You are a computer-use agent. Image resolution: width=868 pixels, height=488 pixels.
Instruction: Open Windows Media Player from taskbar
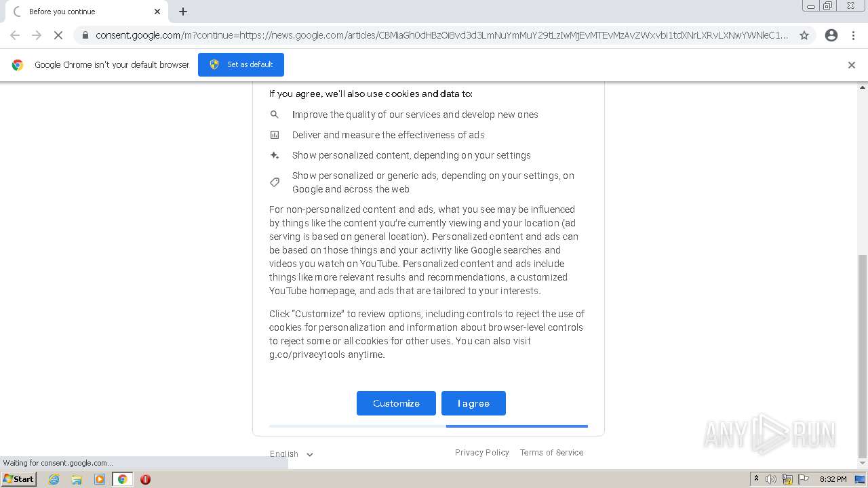[x=100, y=479]
